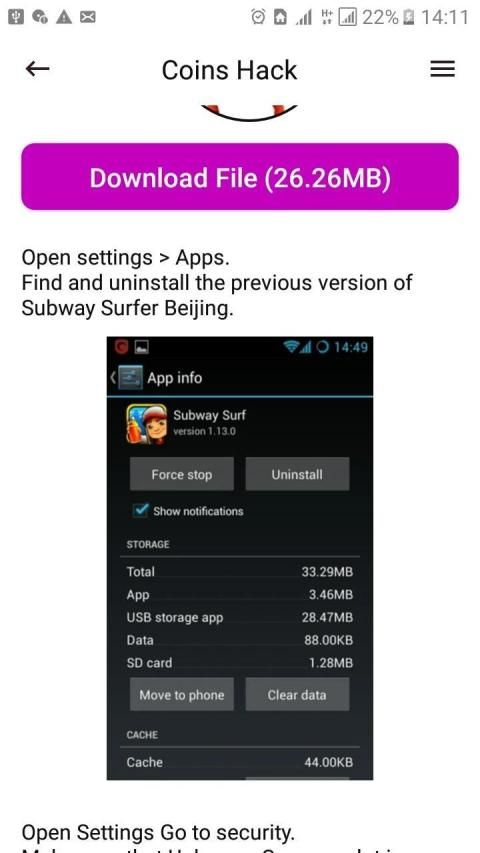Tap the Cache 44.00KB row
This screenshot has height=853, width=480.
240,762
